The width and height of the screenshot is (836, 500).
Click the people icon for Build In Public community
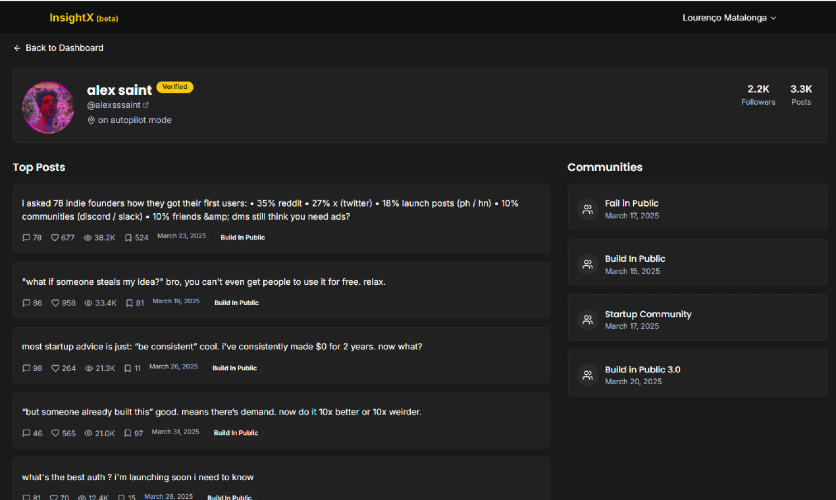pos(588,264)
